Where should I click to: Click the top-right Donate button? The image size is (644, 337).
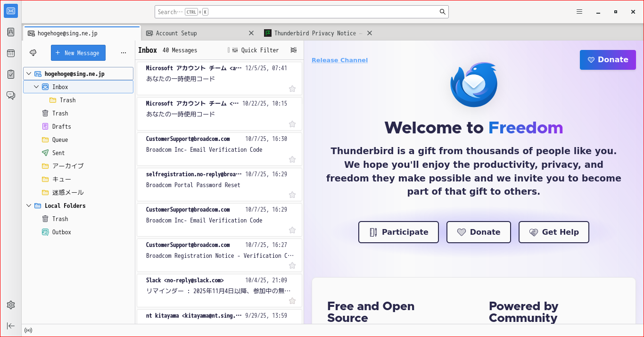pyautogui.click(x=608, y=60)
